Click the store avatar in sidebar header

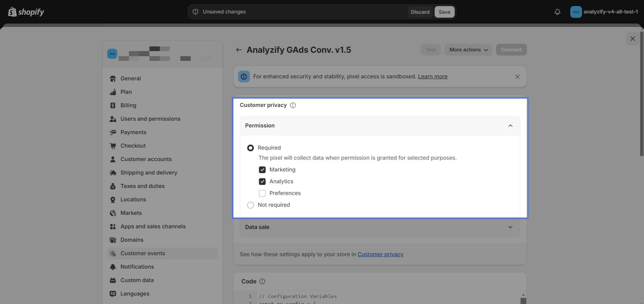click(x=112, y=54)
